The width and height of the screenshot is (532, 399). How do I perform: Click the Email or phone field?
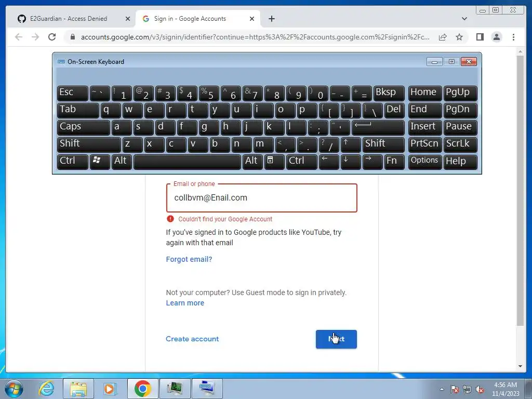pos(262,198)
